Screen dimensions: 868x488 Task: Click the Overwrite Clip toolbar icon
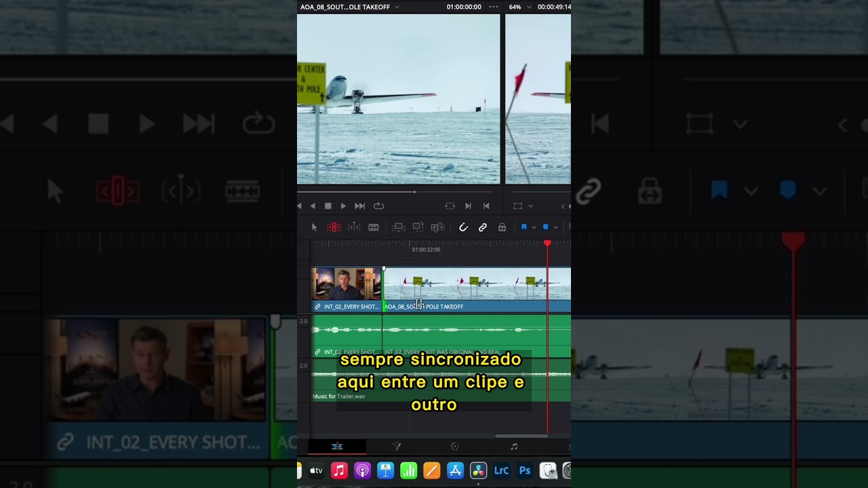pyautogui.click(x=418, y=227)
